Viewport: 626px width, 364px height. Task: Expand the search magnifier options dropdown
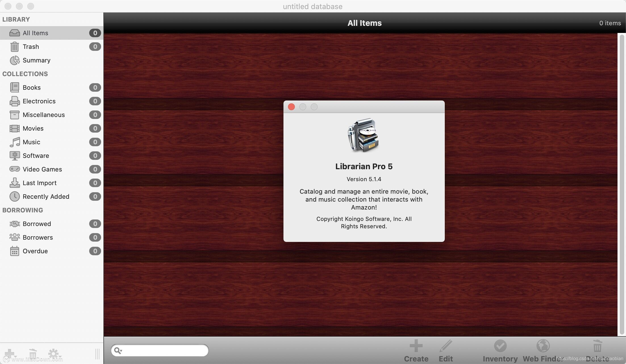tap(118, 351)
